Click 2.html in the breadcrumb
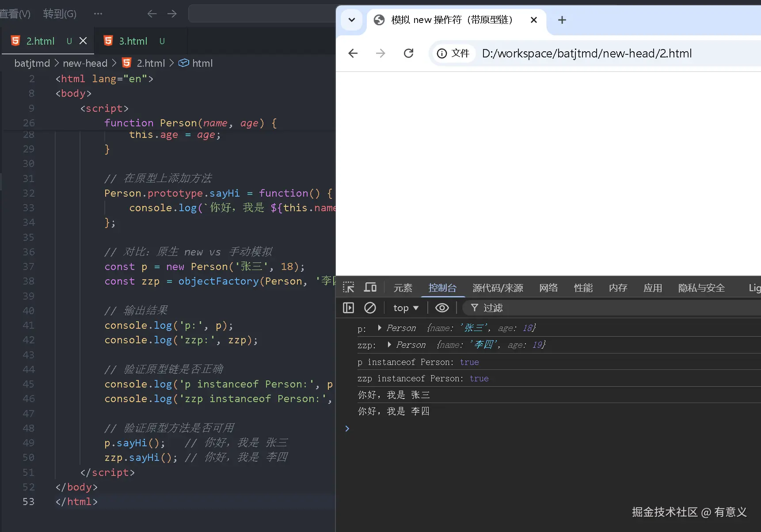This screenshot has height=532, width=761. tap(151, 63)
